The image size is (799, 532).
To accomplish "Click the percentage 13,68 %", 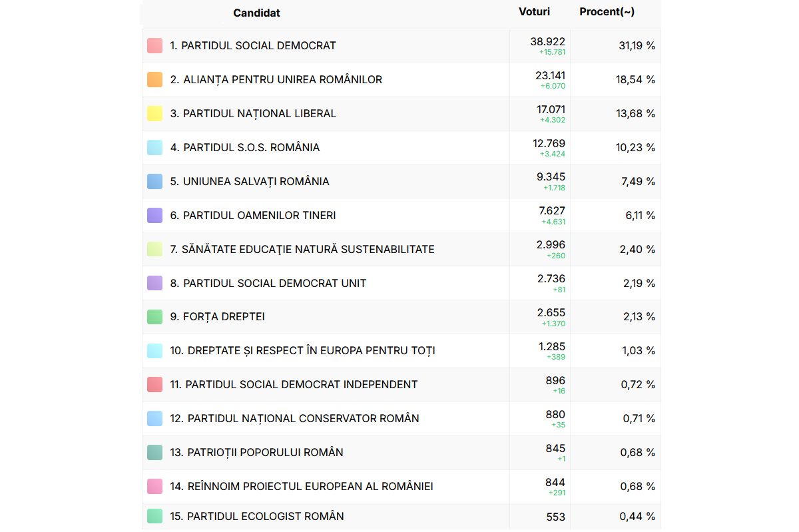I will (635, 114).
